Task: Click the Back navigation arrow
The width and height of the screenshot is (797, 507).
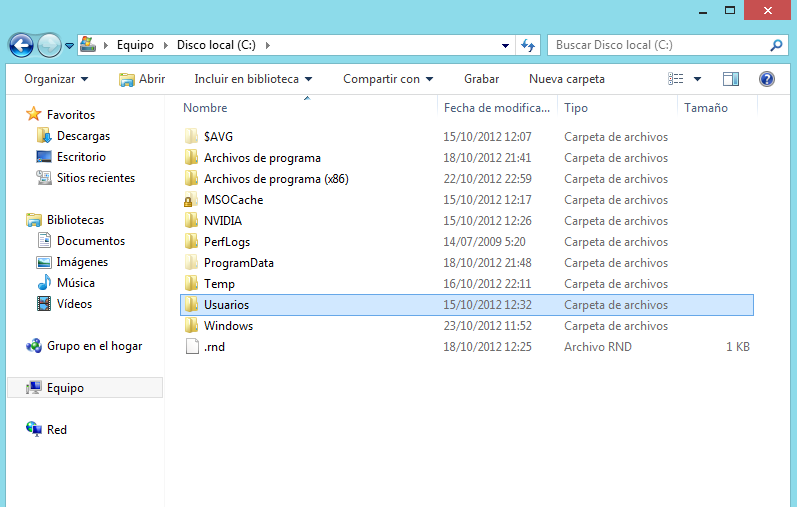Action: point(21,46)
